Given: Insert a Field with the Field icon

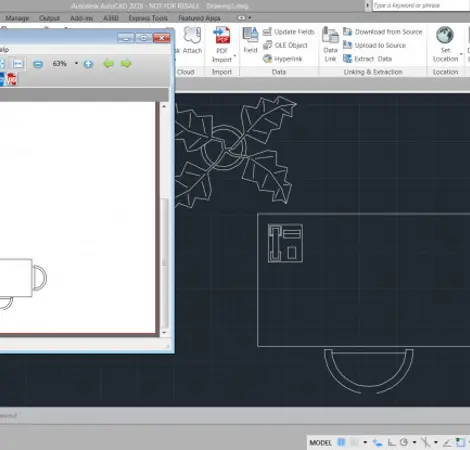Looking at the screenshot, I should (250, 35).
